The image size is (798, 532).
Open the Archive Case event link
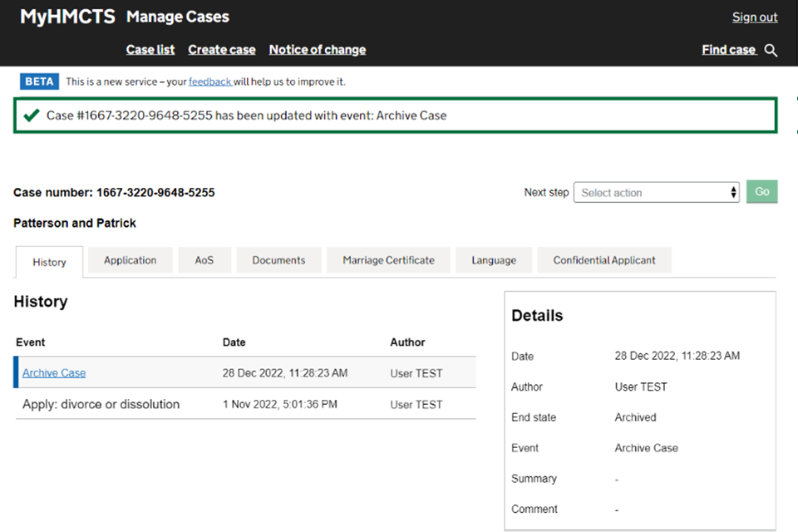pyautogui.click(x=54, y=373)
